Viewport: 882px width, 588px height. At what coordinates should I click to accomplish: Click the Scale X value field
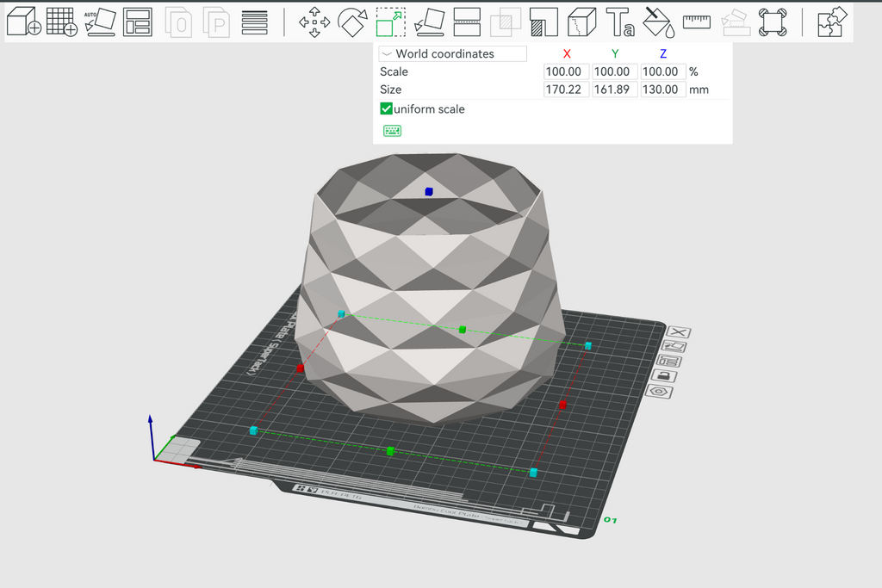coord(566,71)
